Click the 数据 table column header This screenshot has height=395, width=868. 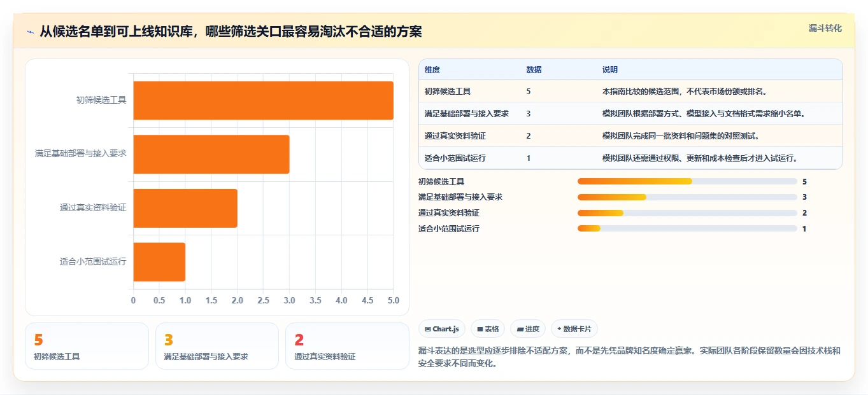[534, 70]
